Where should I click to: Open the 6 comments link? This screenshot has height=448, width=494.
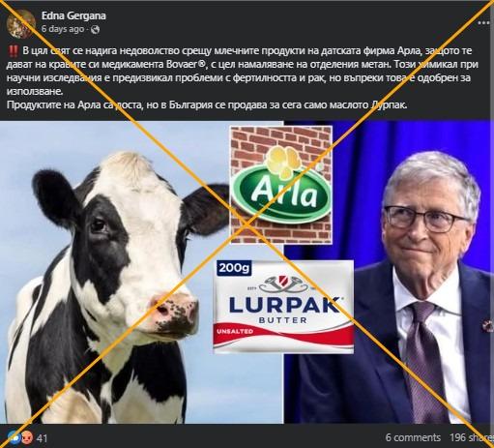(413, 437)
